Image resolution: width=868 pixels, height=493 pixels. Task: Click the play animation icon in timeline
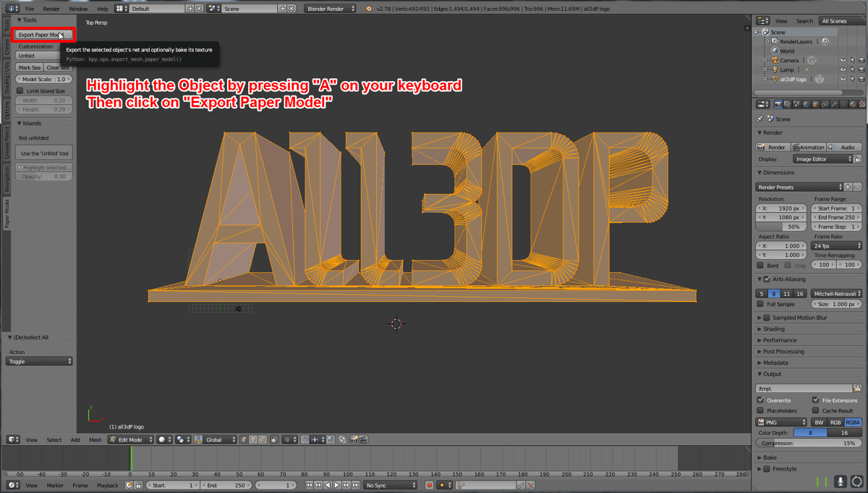337,485
